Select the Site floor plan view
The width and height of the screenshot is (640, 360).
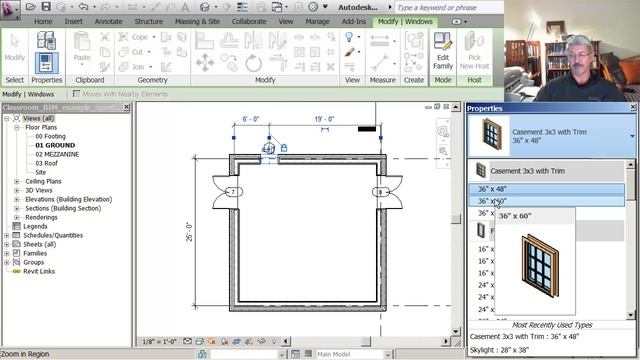coord(40,172)
